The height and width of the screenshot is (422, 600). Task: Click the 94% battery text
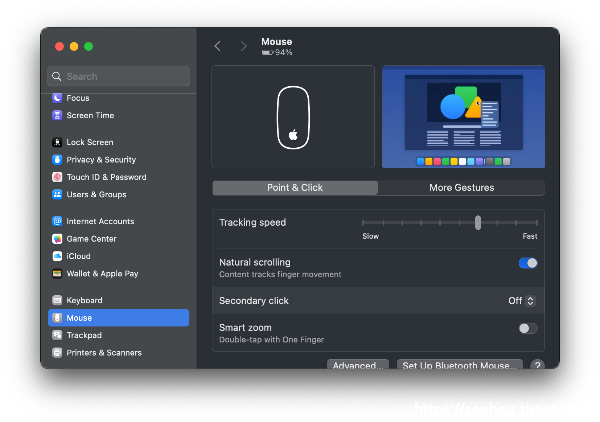(284, 52)
